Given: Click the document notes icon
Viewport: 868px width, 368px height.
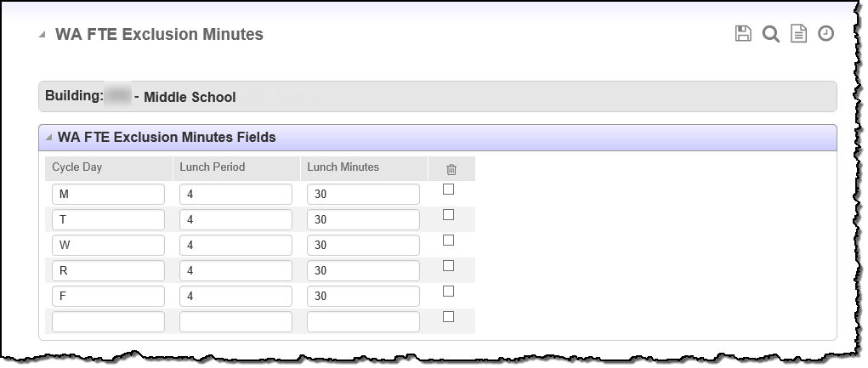Looking at the screenshot, I should click(798, 34).
